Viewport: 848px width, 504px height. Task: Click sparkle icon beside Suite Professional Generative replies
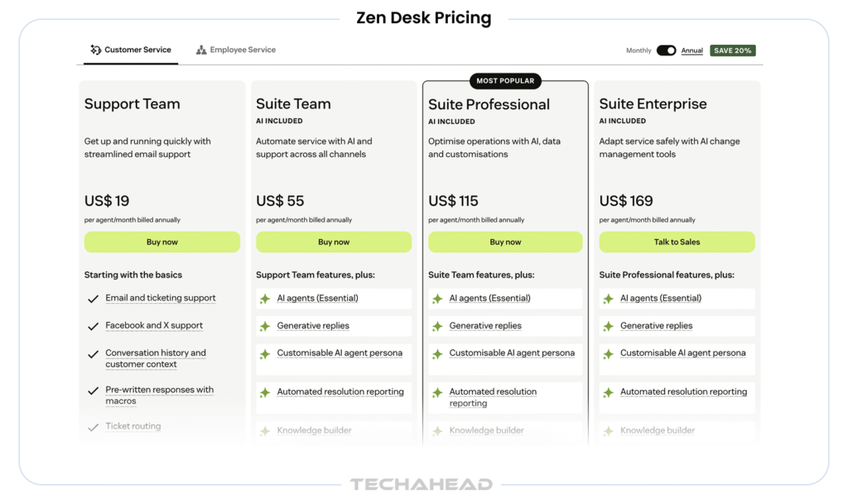[x=437, y=326]
